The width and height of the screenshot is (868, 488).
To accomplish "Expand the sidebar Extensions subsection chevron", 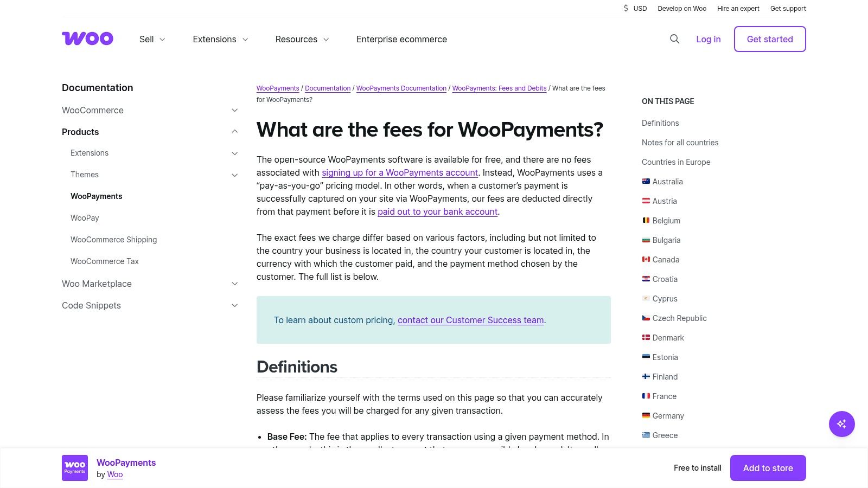I will (x=235, y=153).
